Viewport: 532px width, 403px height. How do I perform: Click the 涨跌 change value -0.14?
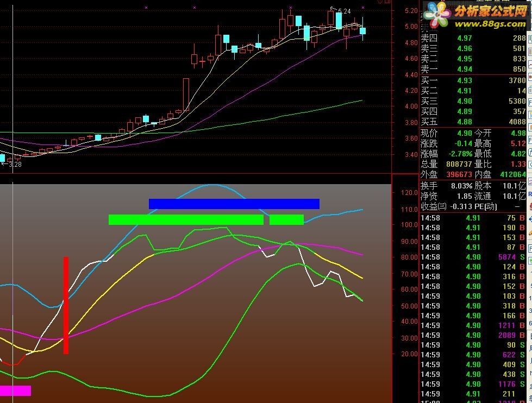(x=463, y=143)
